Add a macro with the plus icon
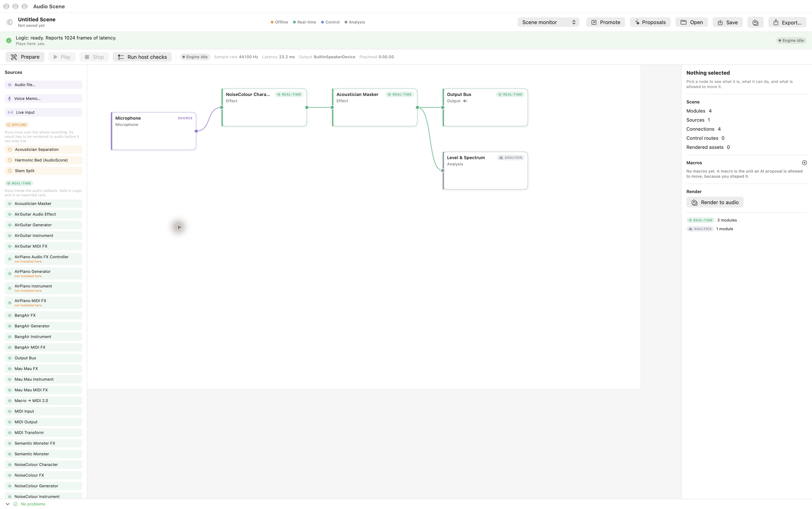This screenshot has height=509, width=812. [804, 163]
